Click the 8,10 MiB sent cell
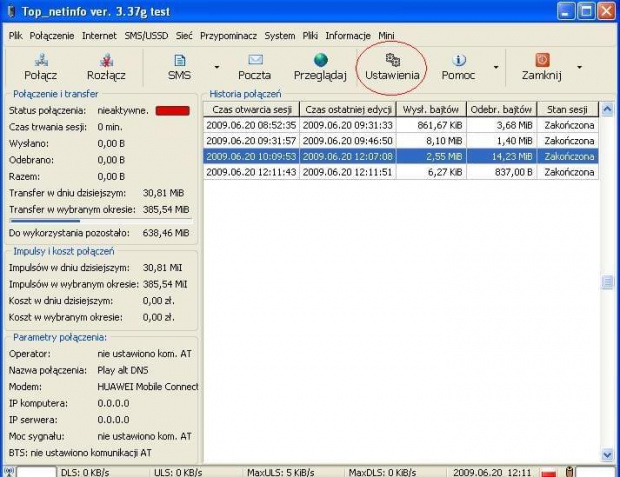The height and width of the screenshot is (477, 620). (x=431, y=141)
